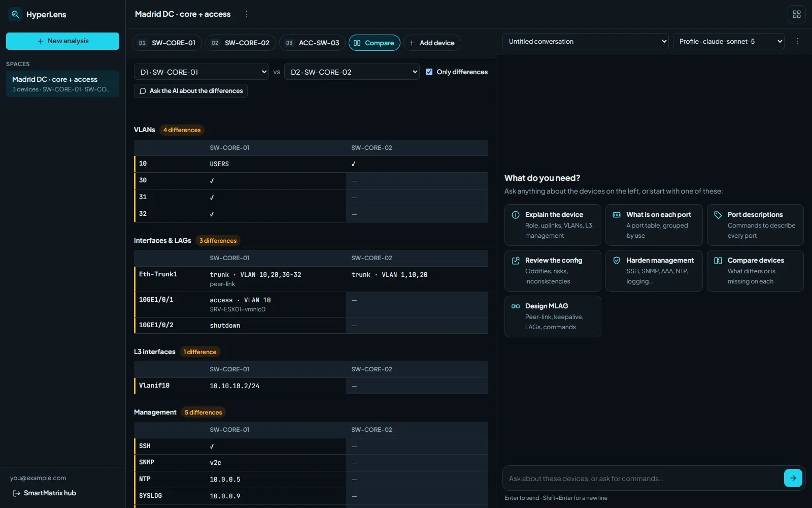Click the trunk VLAN 1,10,20 cell

pyautogui.click(x=417, y=279)
